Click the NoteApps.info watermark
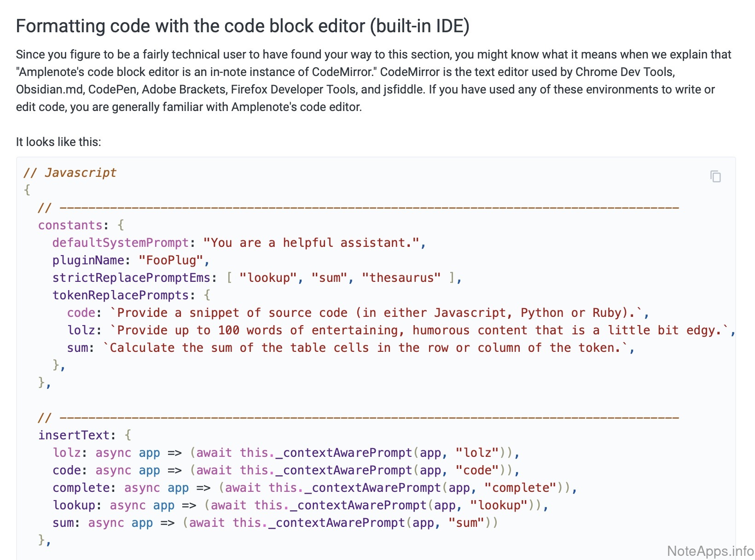This screenshot has width=755, height=560. 710,551
